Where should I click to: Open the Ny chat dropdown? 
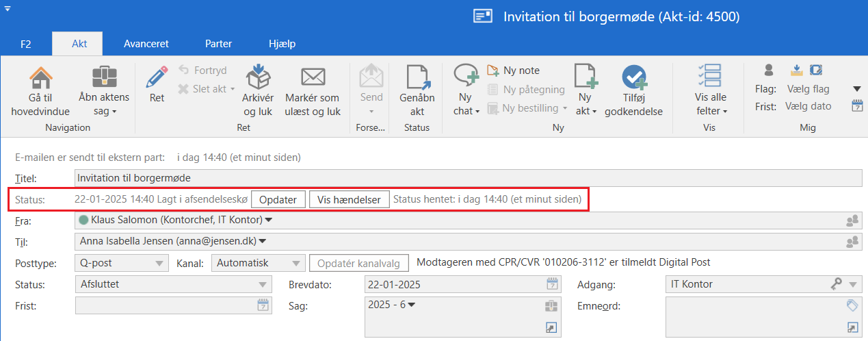point(466,111)
